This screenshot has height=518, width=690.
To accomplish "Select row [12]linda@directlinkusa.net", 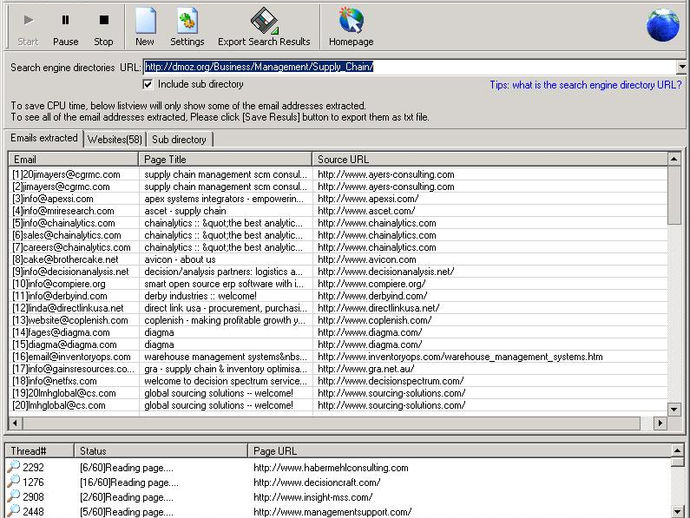I will pyautogui.click(x=338, y=308).
